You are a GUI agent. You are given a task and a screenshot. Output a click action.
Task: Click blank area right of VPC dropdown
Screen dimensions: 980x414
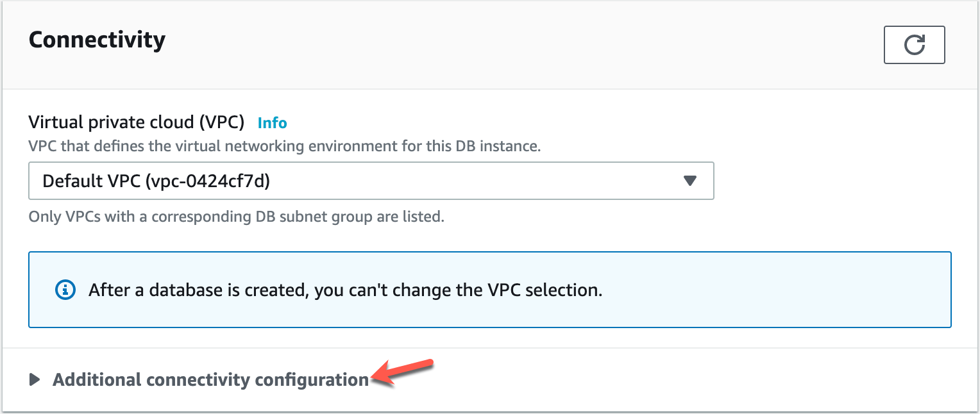click(834, 181)
